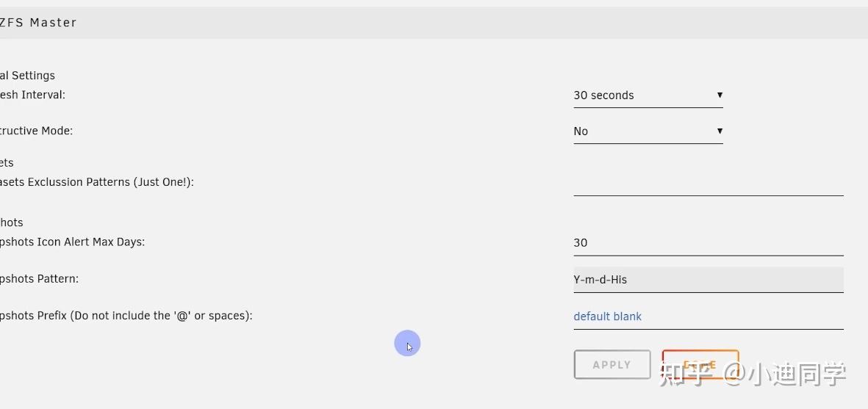Click the Datasets Exclusion Patterns label text
The image size is (868, 409).
[97, 182]
